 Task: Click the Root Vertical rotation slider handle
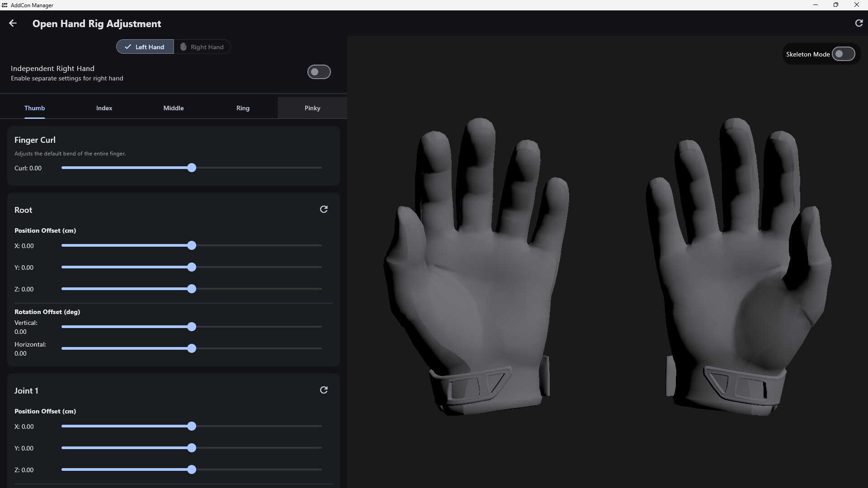[x=192, y=327]
